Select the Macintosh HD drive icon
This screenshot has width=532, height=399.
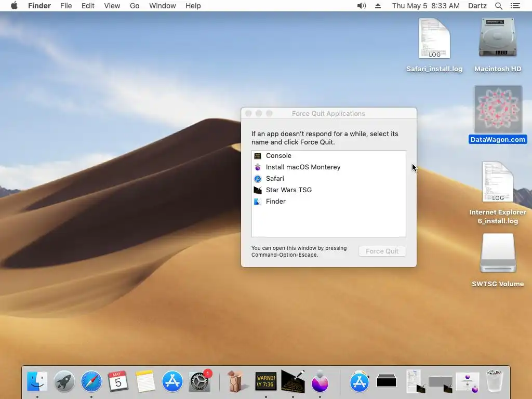coord(498,46)
